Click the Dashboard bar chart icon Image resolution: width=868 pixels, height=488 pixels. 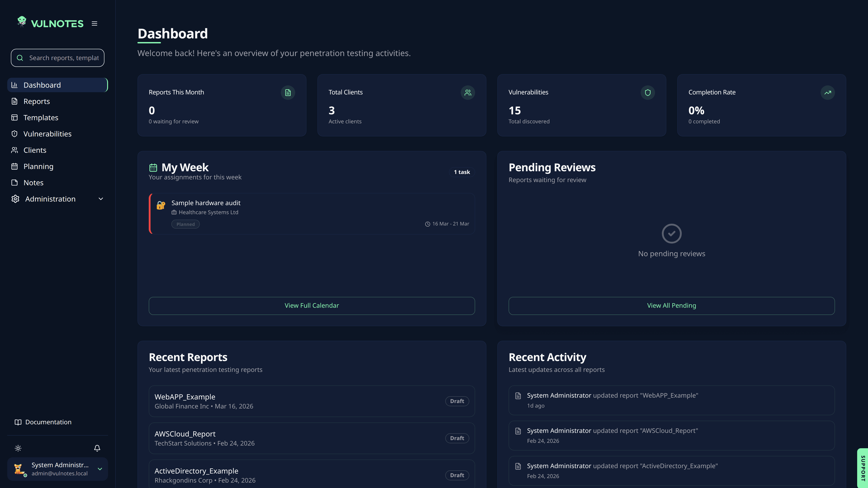[x=14, y=85]
